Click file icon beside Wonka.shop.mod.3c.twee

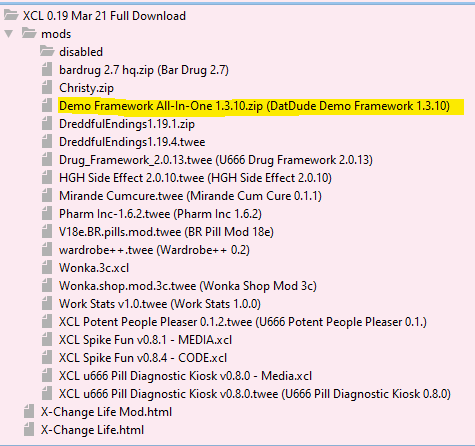point(47,286)
